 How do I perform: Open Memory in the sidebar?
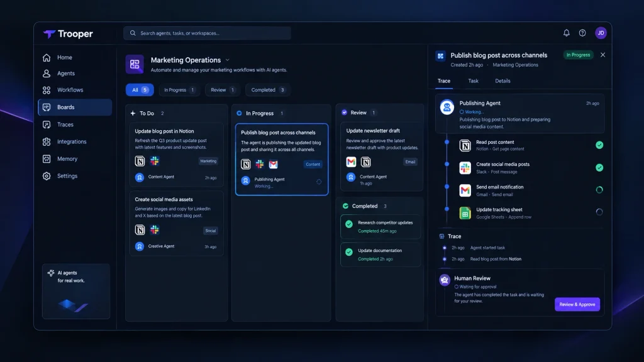coord(75,159)
